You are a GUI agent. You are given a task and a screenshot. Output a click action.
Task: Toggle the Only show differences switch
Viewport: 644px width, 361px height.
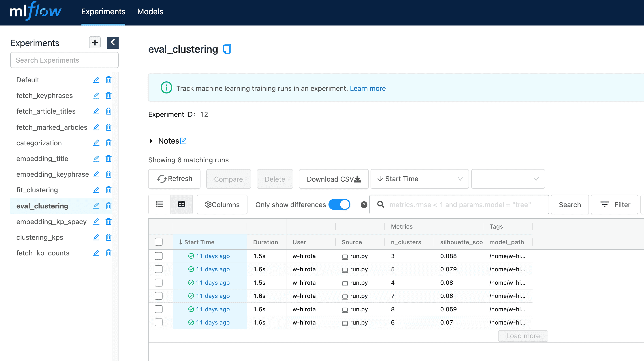pyautogui.click(x=339, y=205)
